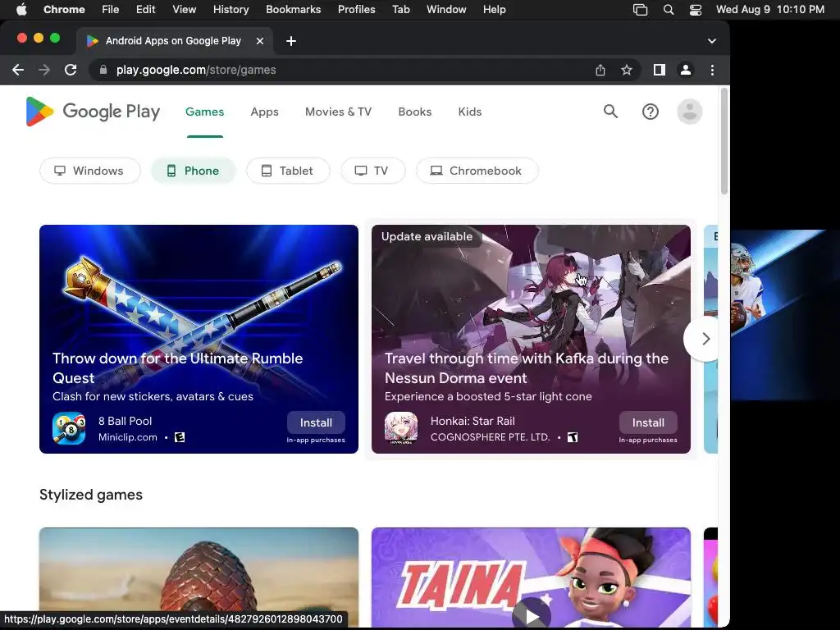Open Control Center in menu bar
This screenshot has height=630, width=840.
696,9
